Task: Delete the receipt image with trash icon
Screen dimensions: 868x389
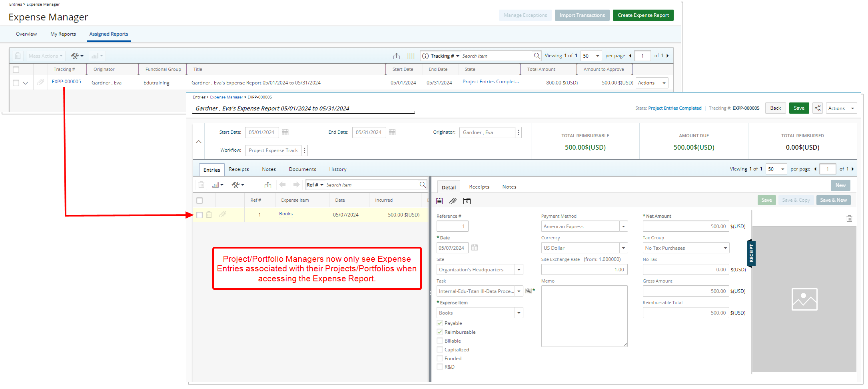Action: tap(849, 219)
